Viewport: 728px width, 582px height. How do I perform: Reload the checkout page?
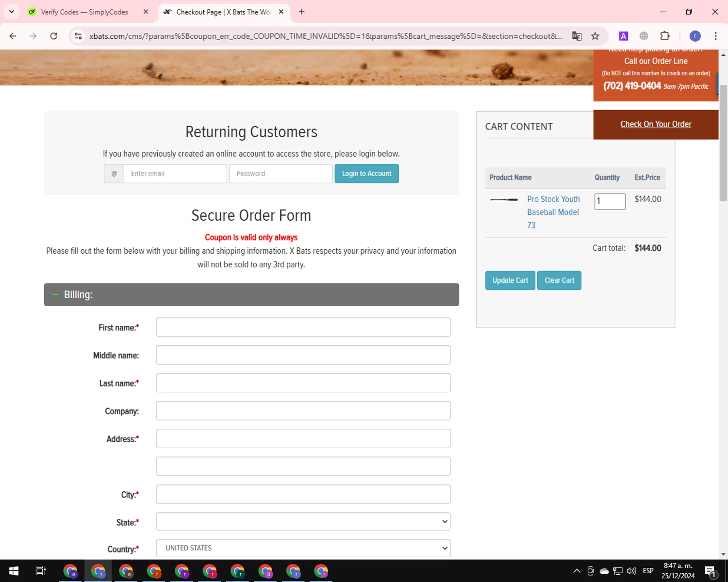[x=54, y=36]
